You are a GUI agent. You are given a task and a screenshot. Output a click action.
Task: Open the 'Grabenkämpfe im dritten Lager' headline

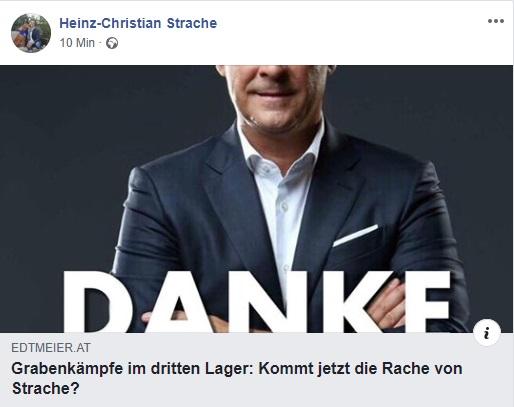point(237,378)
